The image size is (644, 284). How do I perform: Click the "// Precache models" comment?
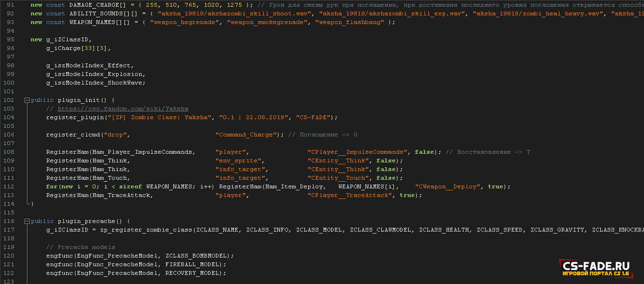pyautogui.click(x=81, y=247)
